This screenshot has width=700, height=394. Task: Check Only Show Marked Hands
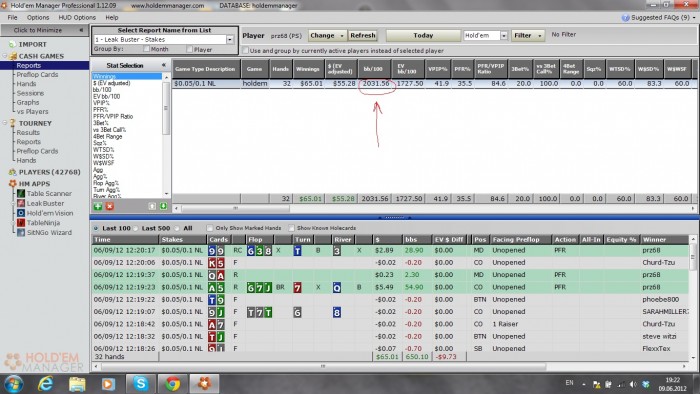click(210, 228)
